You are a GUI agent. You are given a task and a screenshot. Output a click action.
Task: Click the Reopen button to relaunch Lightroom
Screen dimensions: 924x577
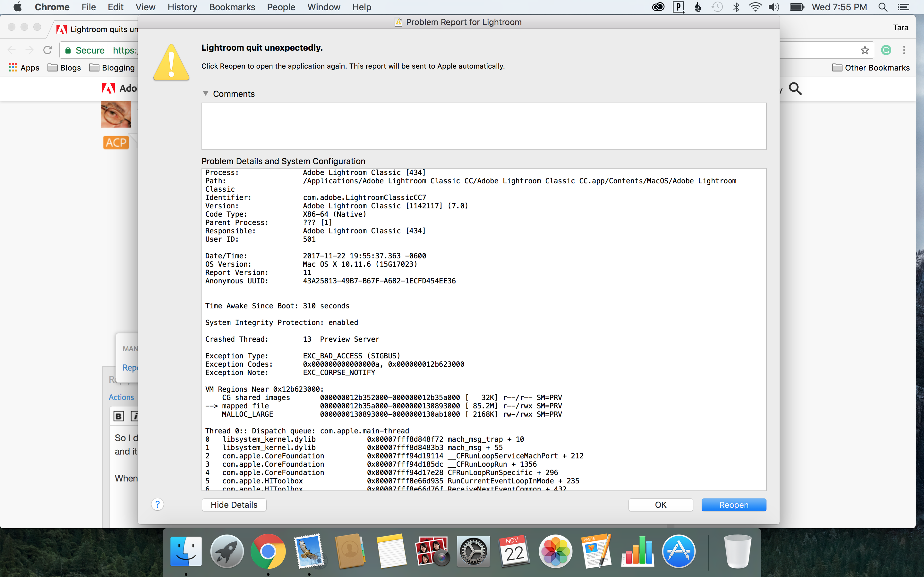[x=732, y=505]
